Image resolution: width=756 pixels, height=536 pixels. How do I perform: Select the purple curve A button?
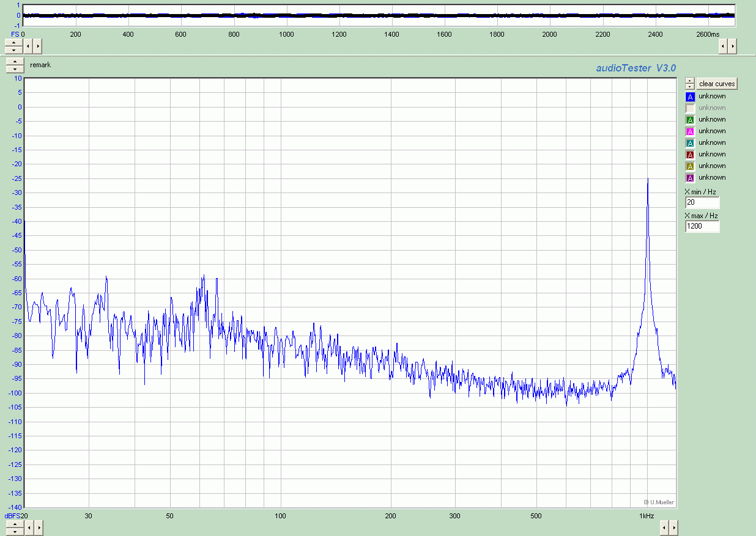pos(690,178)
